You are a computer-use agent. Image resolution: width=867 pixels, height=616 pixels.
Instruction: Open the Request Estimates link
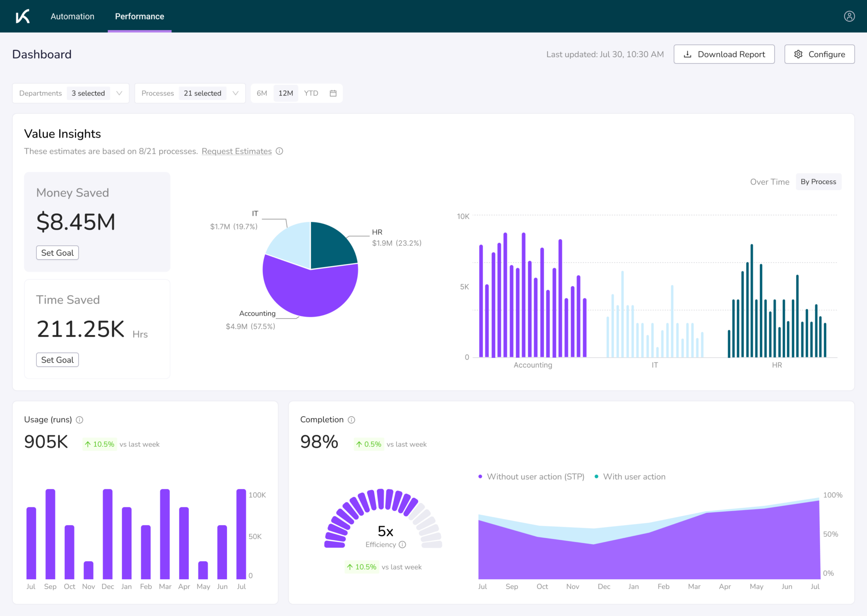(x=236, y=151)
